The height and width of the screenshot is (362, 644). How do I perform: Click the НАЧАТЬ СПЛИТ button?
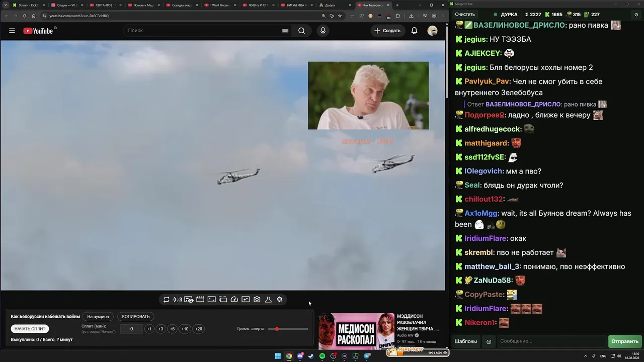click(x=30, y=329)
